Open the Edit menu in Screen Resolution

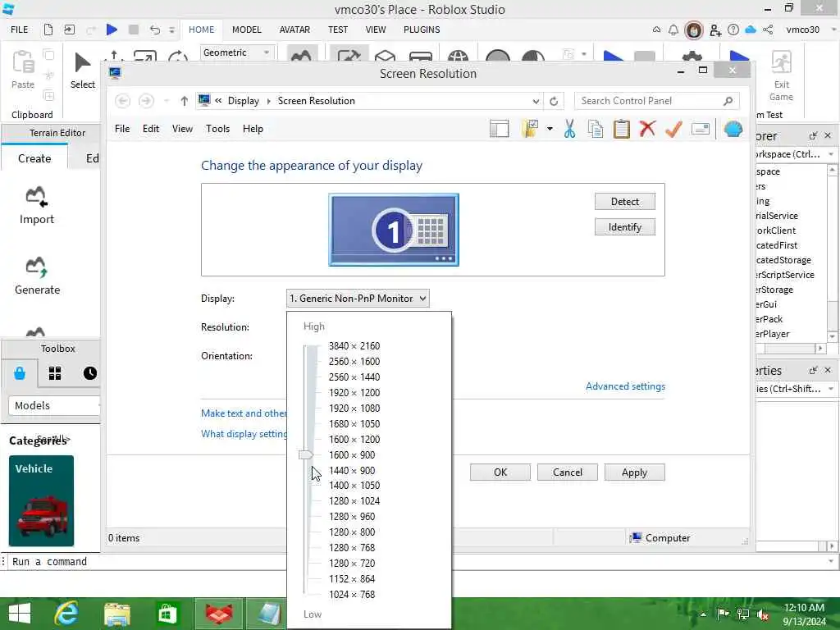pyautogui.click(x=151, y=129)
